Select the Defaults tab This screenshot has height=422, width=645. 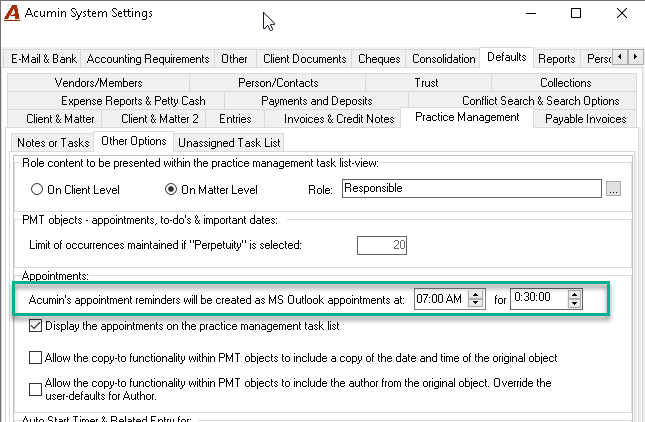click(507, 57)
